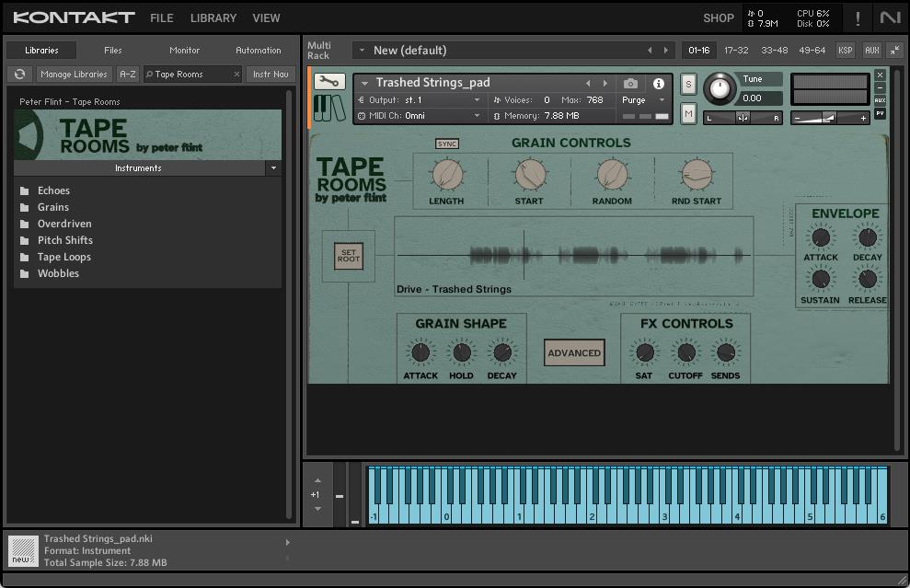Image resolution: width=910 pixels, height=588 pixels.
Task: Click the Manage Libraries button
Action: pyautogui.click(x=75, y=75)
